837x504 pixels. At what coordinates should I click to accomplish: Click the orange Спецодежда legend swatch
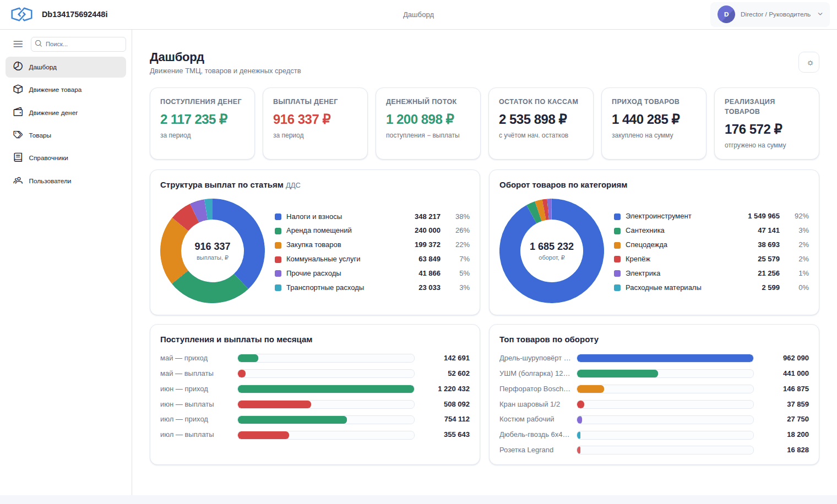(x=617, y=245)
